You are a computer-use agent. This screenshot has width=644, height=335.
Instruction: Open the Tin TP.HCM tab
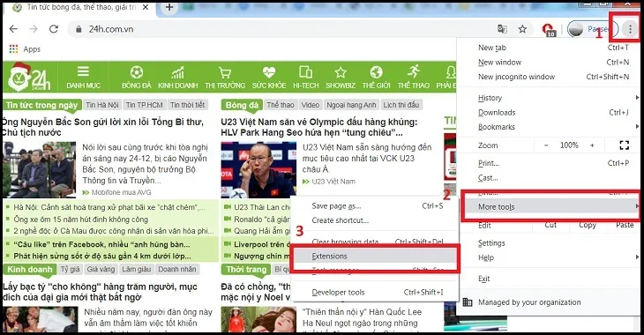144,105
